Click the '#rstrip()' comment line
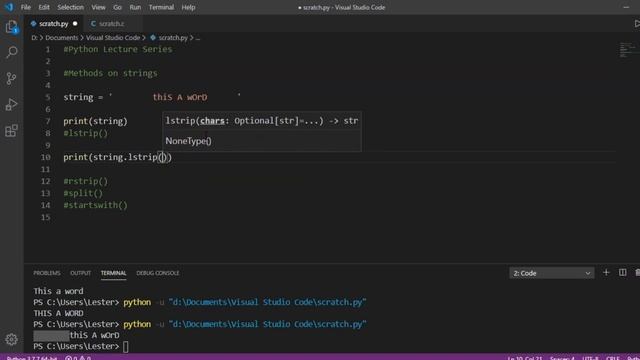The width and height of the screenshot is (640, 360). [85, 181]
